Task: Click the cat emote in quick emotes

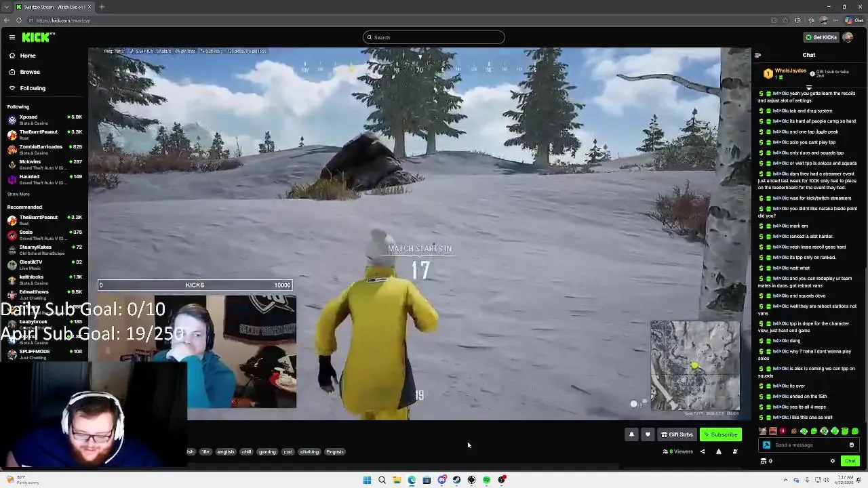Action: click(763, 431)
